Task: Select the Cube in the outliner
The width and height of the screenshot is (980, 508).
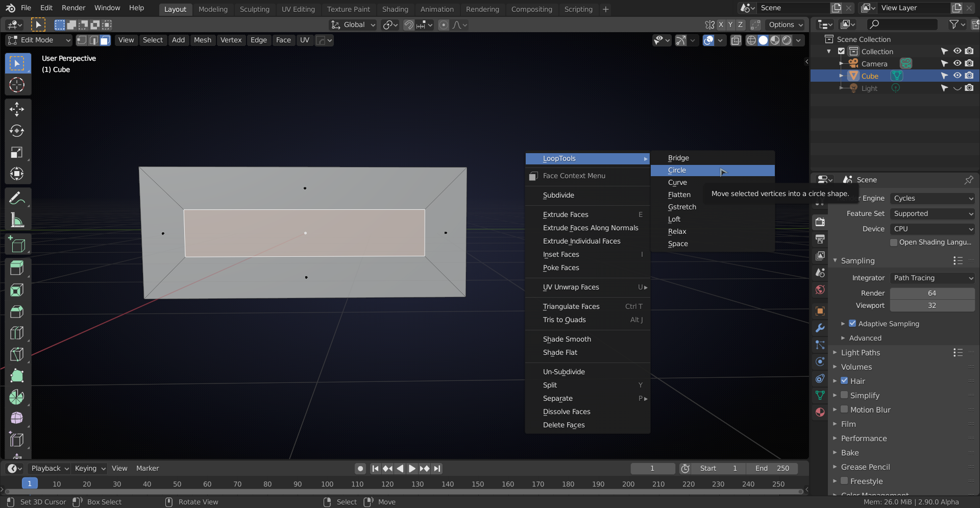Action: (870, 76)
